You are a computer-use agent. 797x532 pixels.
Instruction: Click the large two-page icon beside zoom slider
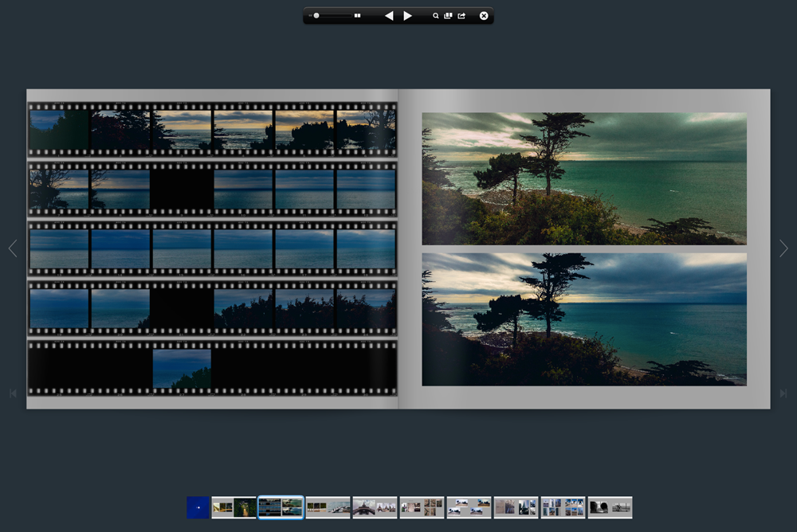(358, 16)
